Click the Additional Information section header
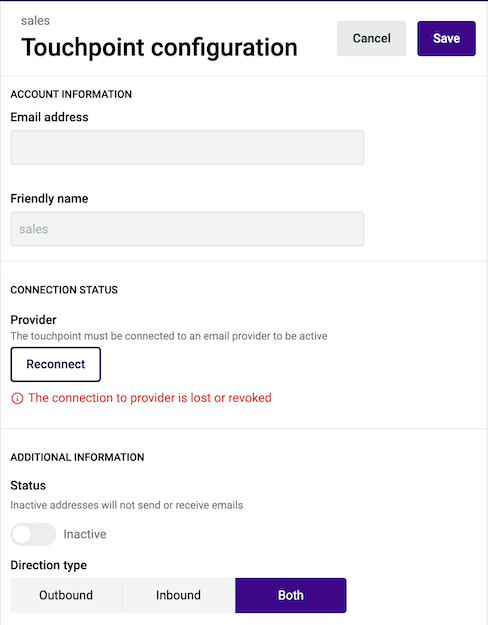The width and height of the screenshot is (488, 625). (x=77, y=457)
